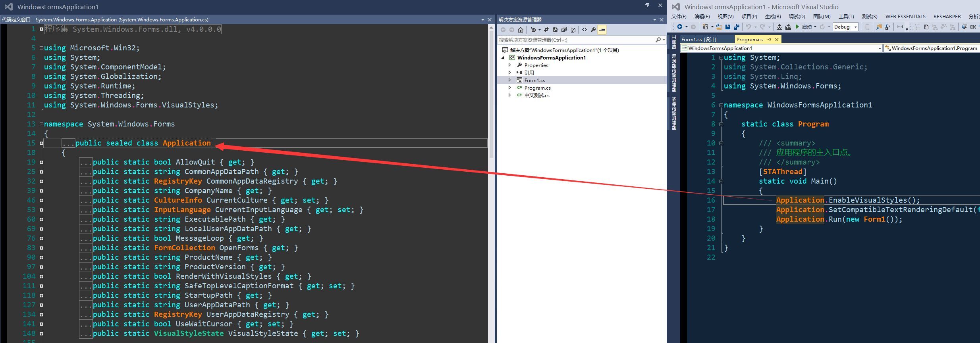This screenshot has width=980, height=343.
Task: Select Program.cs in Solution Explorer
Action: click(537, 88)
